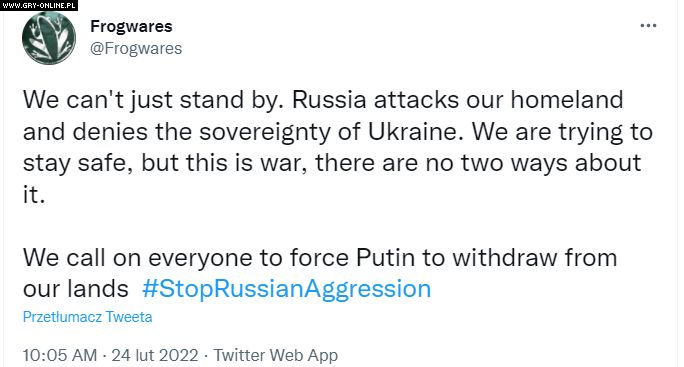Screen dimensions: 684x367
Task: Open the 10:05 AM timestamp link
Action: [x=60, y=355]
